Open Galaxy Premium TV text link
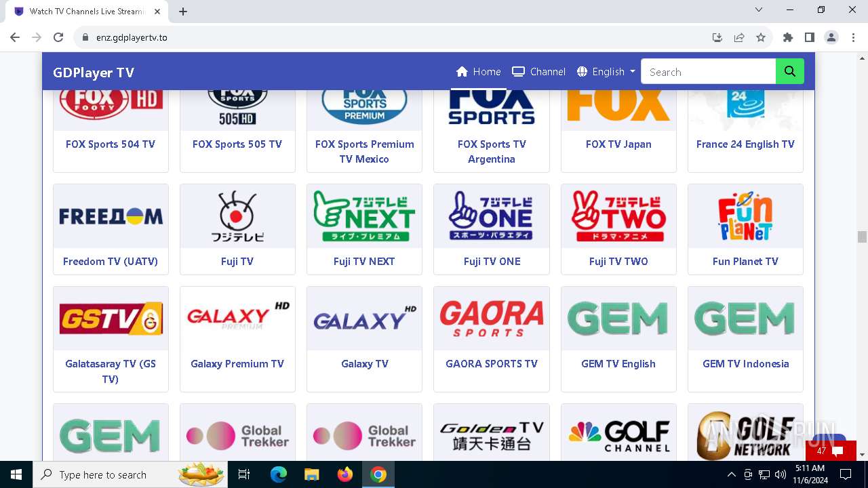This screenshot has height=488, width=868. (237, 364)
